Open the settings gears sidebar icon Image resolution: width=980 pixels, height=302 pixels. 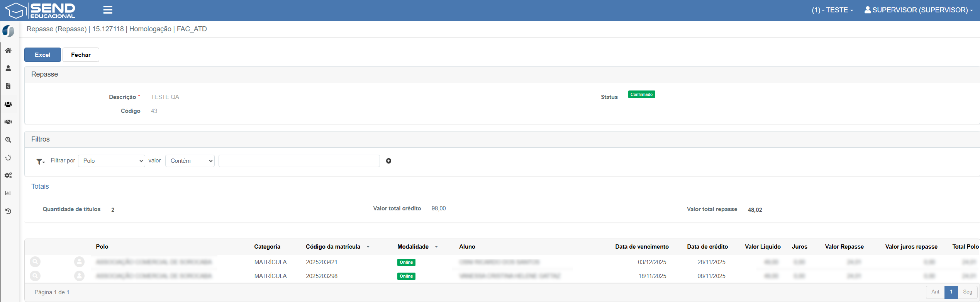pos(8,176)
